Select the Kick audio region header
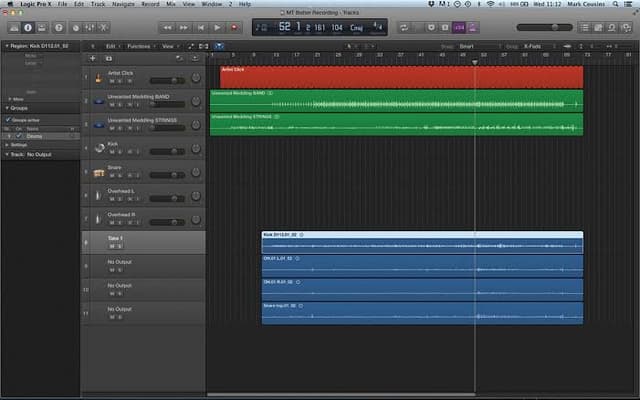This screenshot has width=640, height=400. pyautogui.click(x=422, y=235)
